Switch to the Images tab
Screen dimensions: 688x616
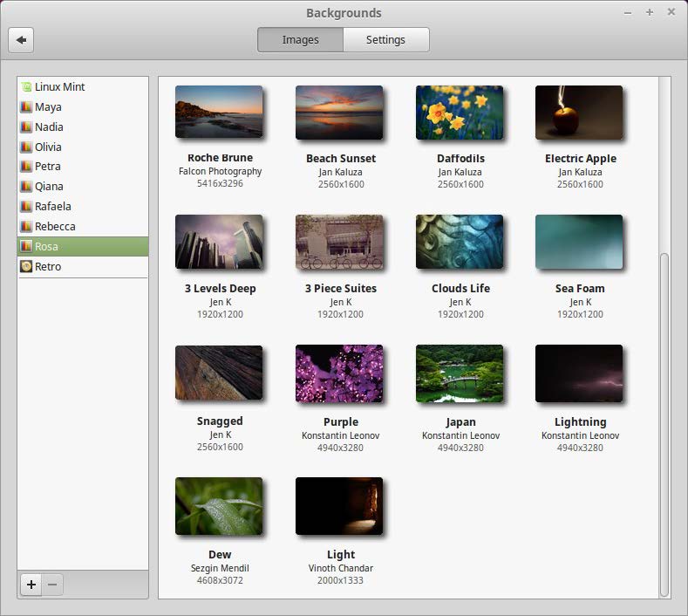(300, 39)
